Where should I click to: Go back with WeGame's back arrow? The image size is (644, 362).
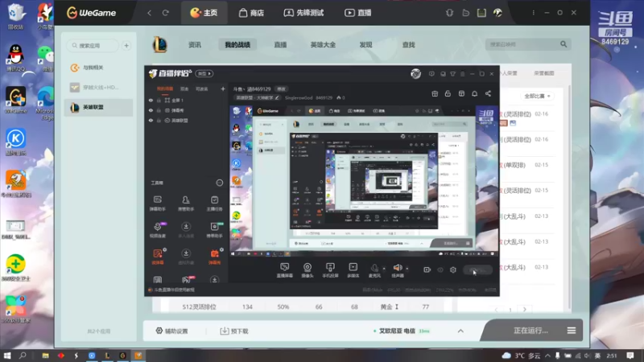click(150, 13)
